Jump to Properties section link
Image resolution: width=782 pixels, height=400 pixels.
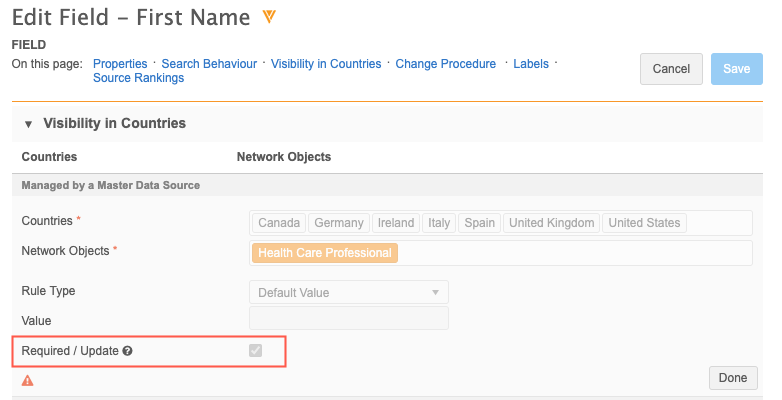coord(120,64)
